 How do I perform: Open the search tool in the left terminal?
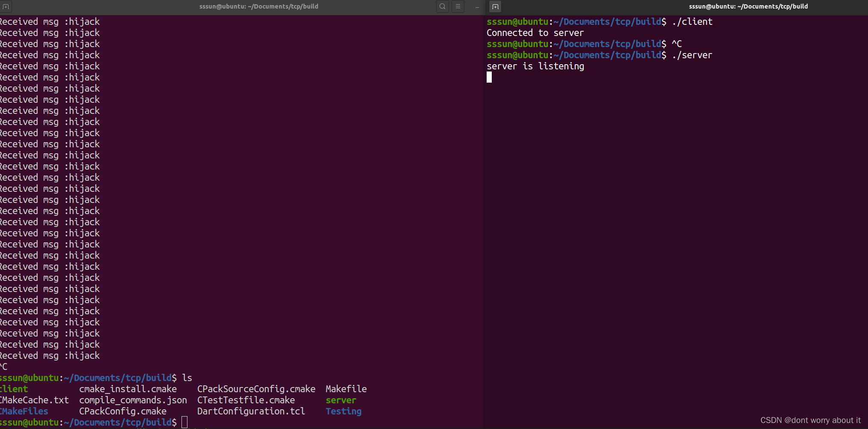(x=443, y=6)
